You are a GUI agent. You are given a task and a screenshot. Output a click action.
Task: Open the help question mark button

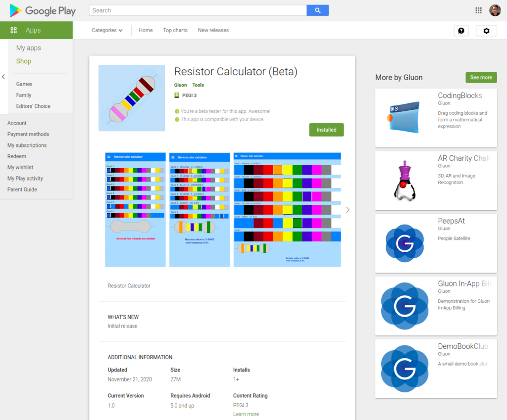click(x=461, y=31)
